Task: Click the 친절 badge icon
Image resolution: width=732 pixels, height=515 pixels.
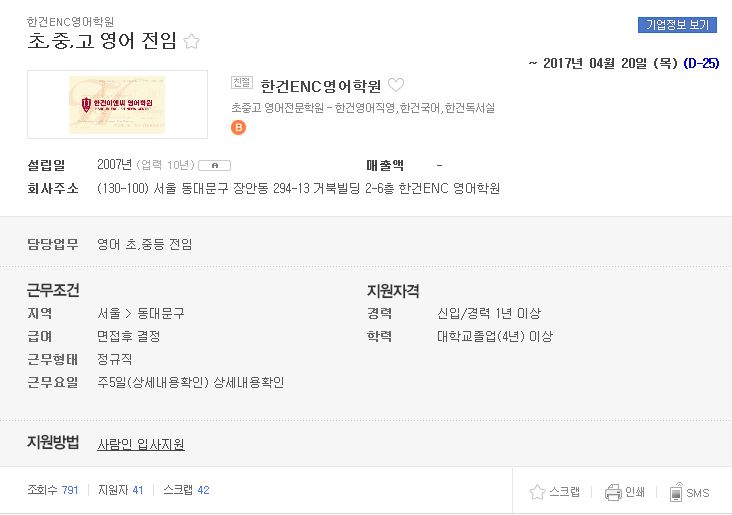Action: [241, 83]
